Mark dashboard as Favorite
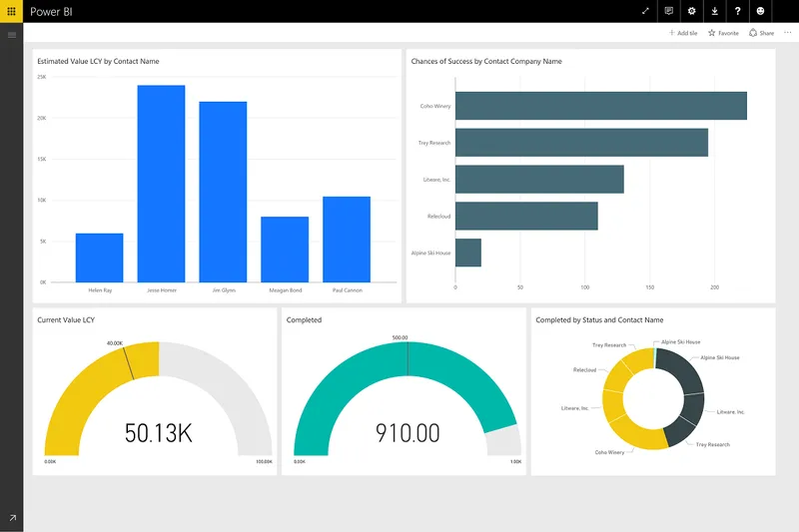This screenshot has width=799, height=532. pyautogui.click(x=723, y=33)
